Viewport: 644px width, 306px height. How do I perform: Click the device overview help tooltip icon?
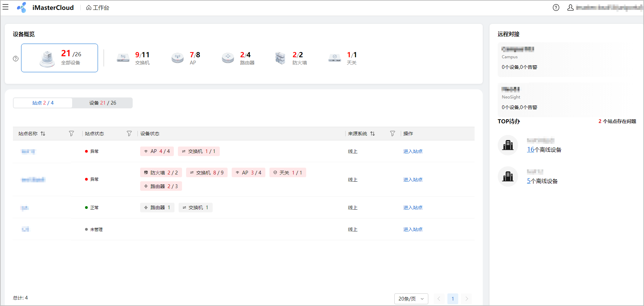coord(16,59)
